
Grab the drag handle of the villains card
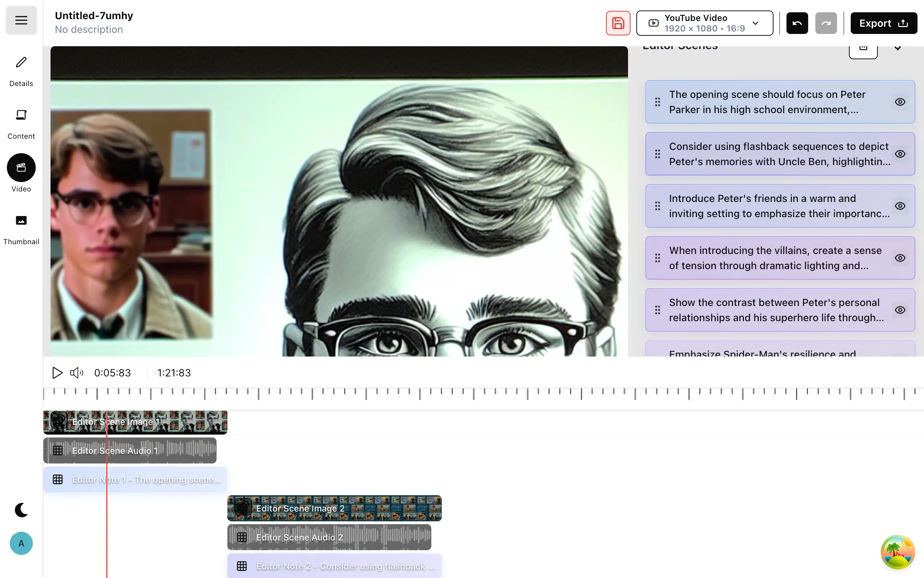(658, 258)
